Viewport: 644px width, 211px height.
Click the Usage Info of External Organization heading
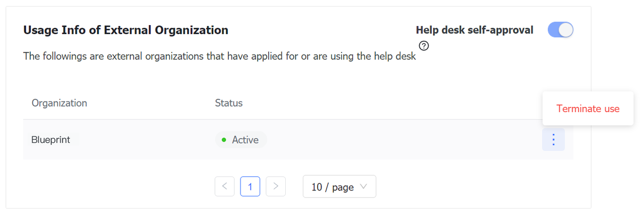tap(126, 30)
